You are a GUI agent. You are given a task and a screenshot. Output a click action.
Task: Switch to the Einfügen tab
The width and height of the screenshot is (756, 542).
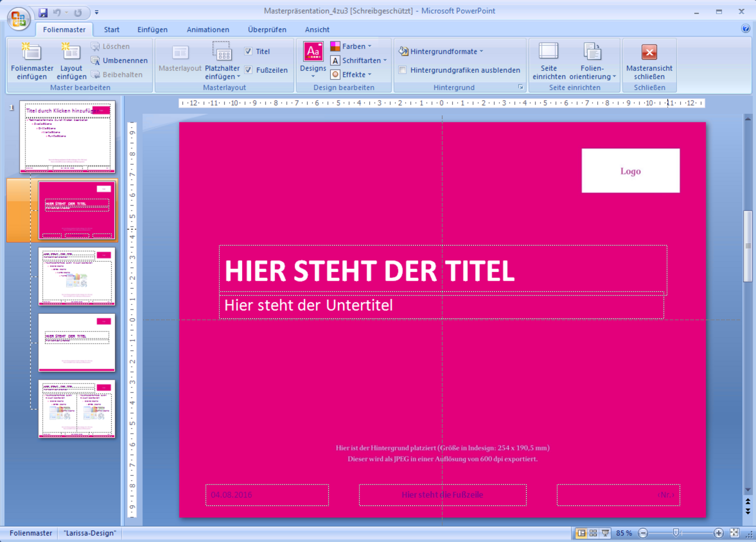pyautogui.click(x=152, y=30)
